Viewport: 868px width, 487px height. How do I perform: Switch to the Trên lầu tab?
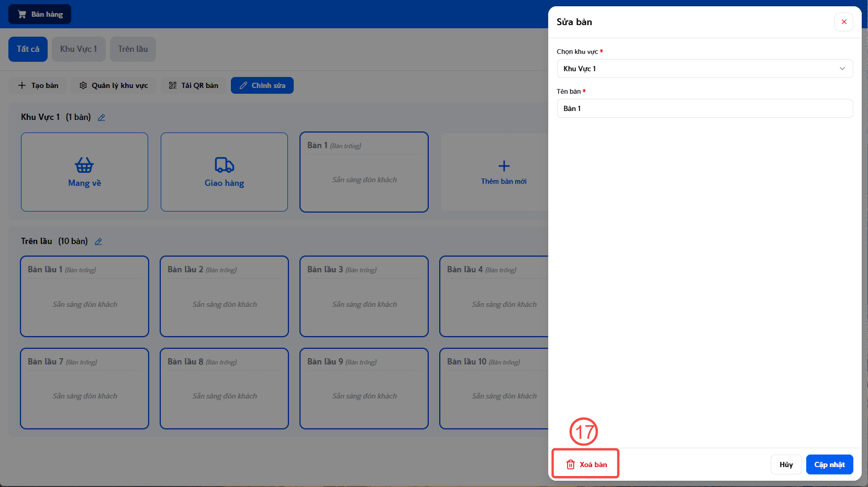click(133, 49)
